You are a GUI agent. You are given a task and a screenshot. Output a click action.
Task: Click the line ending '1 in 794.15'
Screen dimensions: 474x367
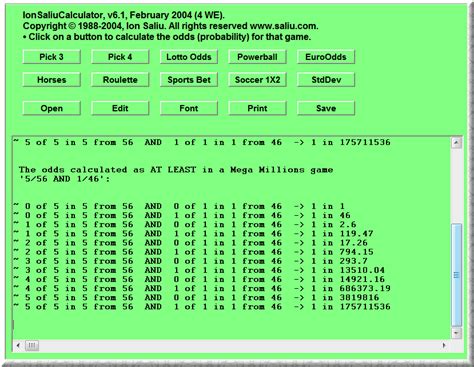(193, 252)
